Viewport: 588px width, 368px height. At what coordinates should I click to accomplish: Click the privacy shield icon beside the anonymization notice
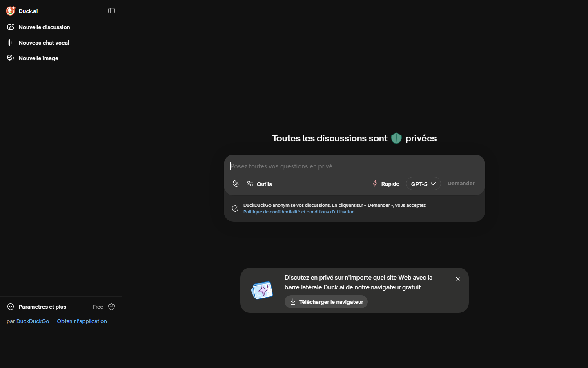click(235, 209)
